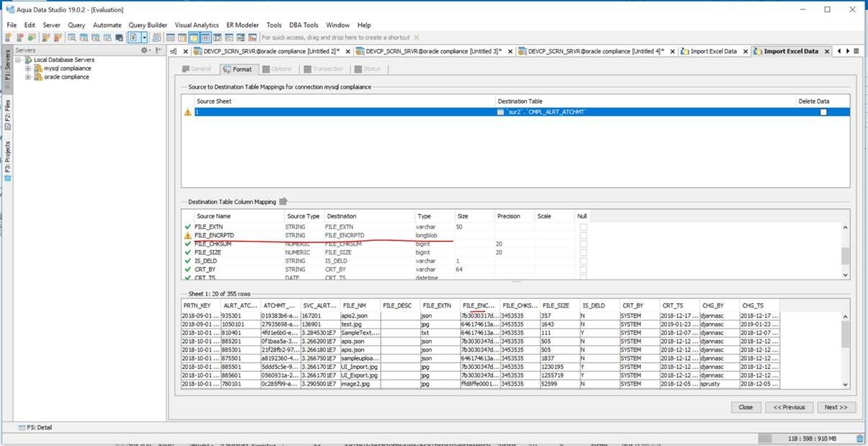Expand the oracle compliance server node

point(29,77)
